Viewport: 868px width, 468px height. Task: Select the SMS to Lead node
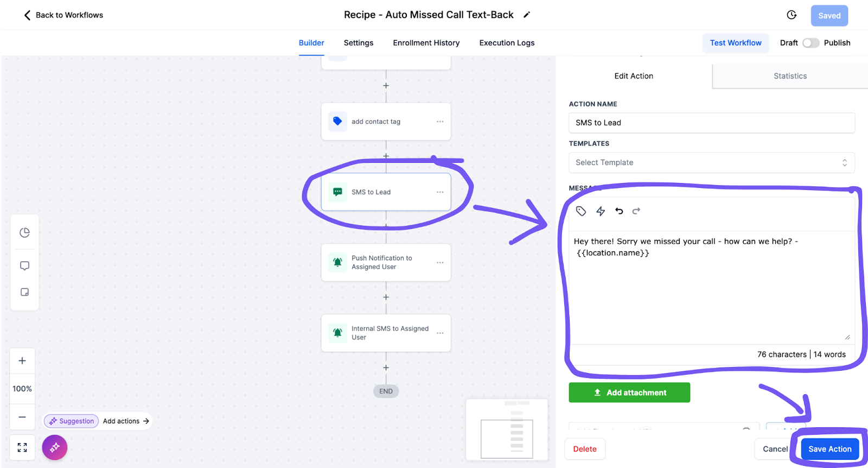coord(386,192)
